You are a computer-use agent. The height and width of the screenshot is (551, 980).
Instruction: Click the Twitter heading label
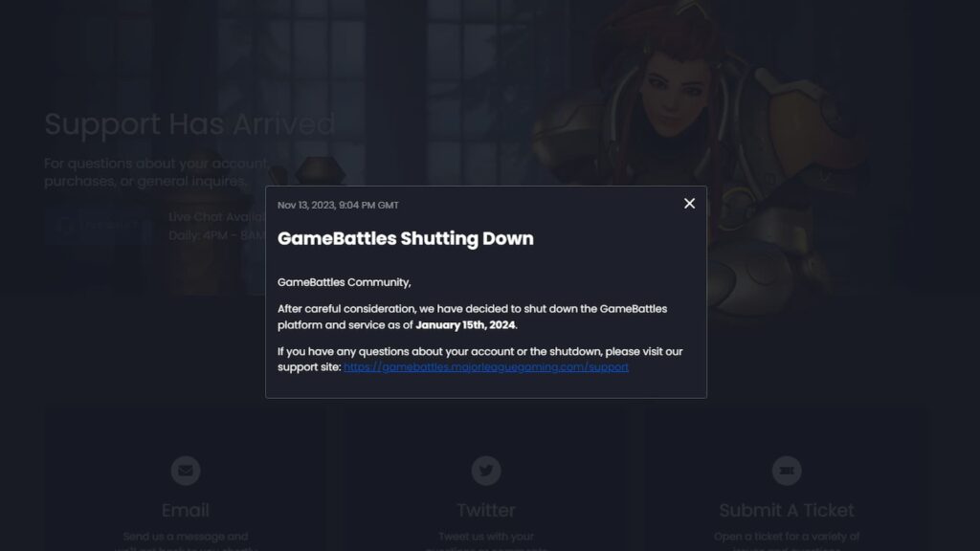tap(486, 510)
